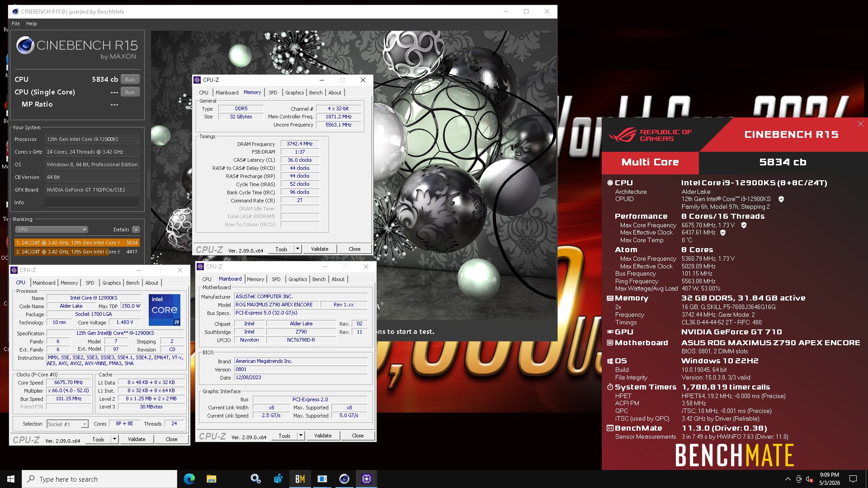Click the Cinebench R15 logo sphere

pos(25,46)
